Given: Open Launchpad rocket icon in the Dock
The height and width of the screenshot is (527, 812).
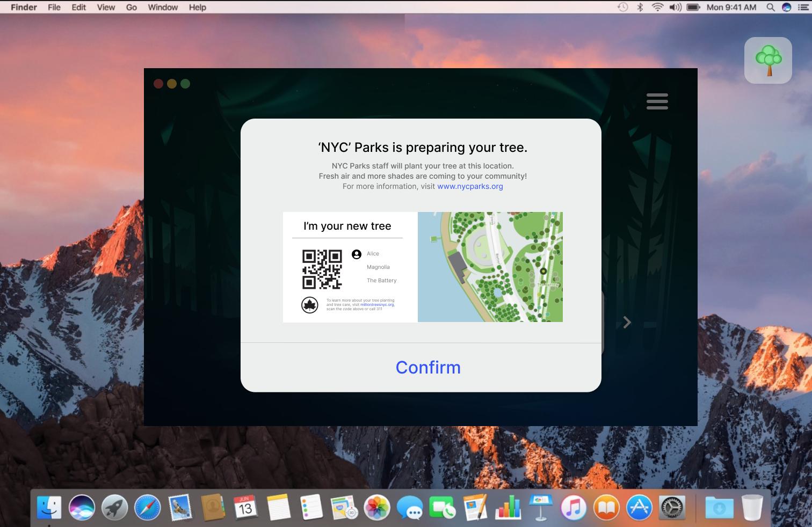Looking at the screenshot, I should [114, 507].
